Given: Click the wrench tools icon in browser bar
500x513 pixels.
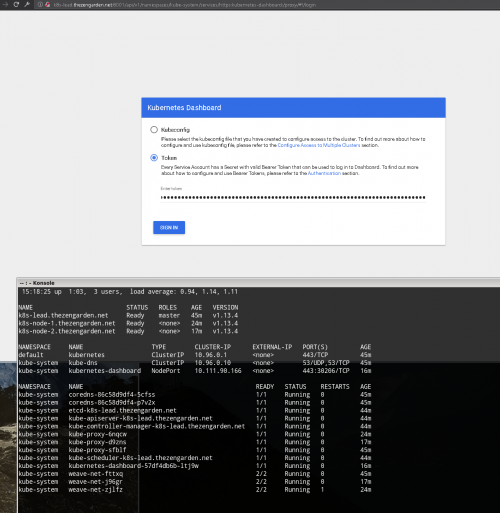Looking at the screenshot, I should click(x=27, y=4).
